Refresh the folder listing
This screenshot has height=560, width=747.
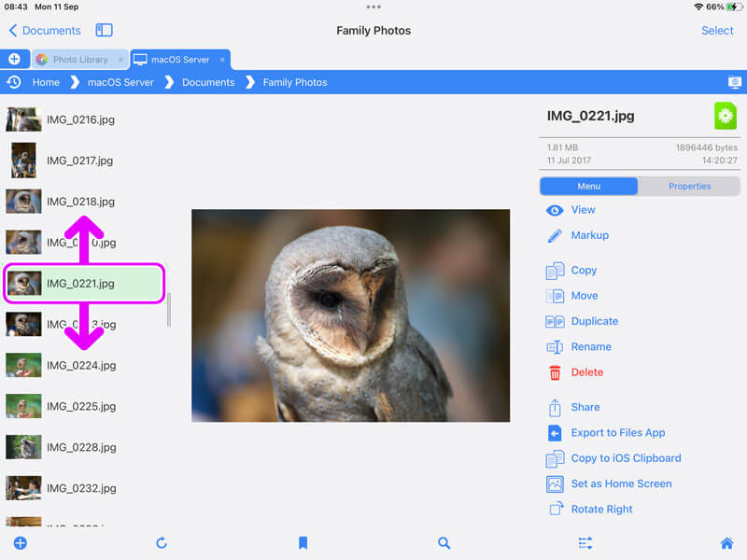point(162,543)
